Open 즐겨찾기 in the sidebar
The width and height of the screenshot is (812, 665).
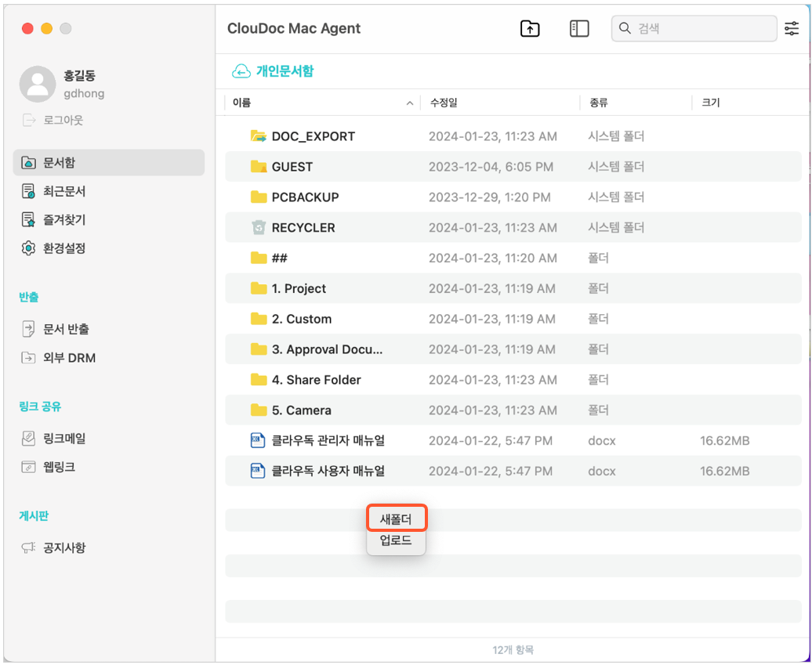tap(64, 219)
